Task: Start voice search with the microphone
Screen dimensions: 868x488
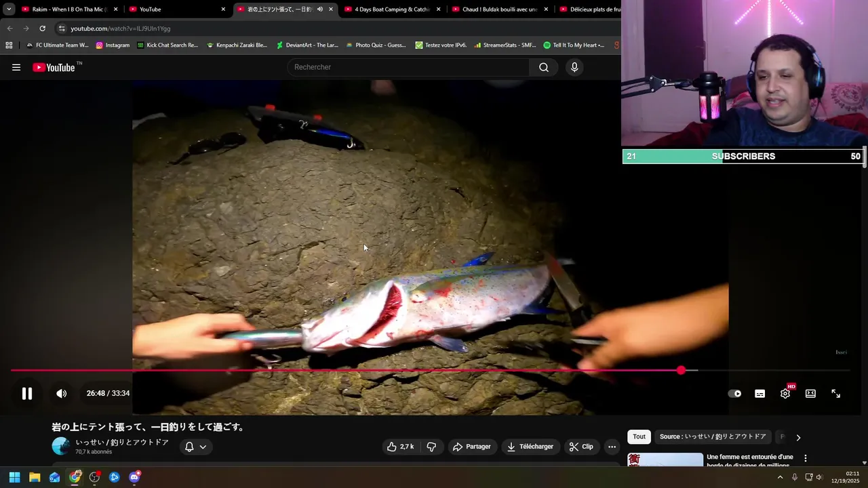Action: 574,67
